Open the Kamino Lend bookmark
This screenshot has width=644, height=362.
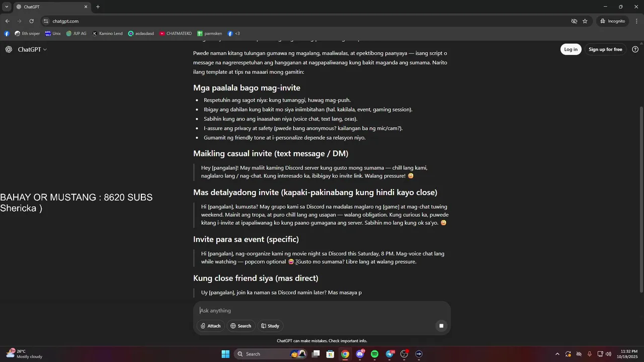point(107,34)
